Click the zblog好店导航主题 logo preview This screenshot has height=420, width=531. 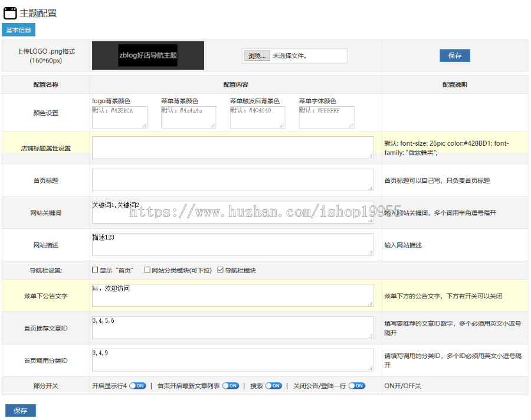pos(147,55)
